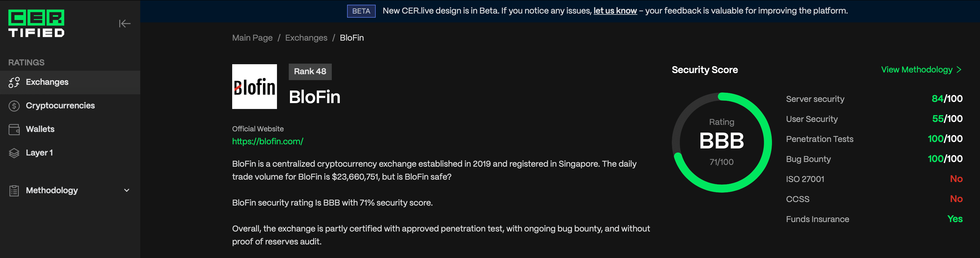Open the Wallets ratings section

click(x=40, y=129)
